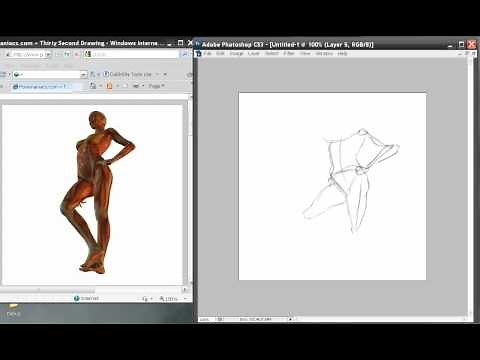Click the Photoshop document icon in menu bar
The image size is (480, 360).
click(x=199, y=53)
